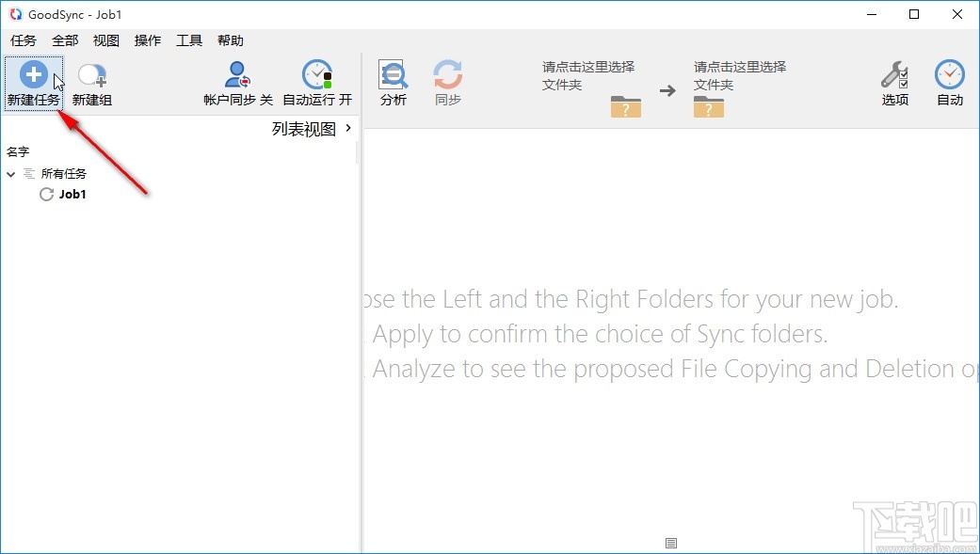Click the Sync (同步) arrows icon
This screenshot has width=980, height=554.
(447, 75)
